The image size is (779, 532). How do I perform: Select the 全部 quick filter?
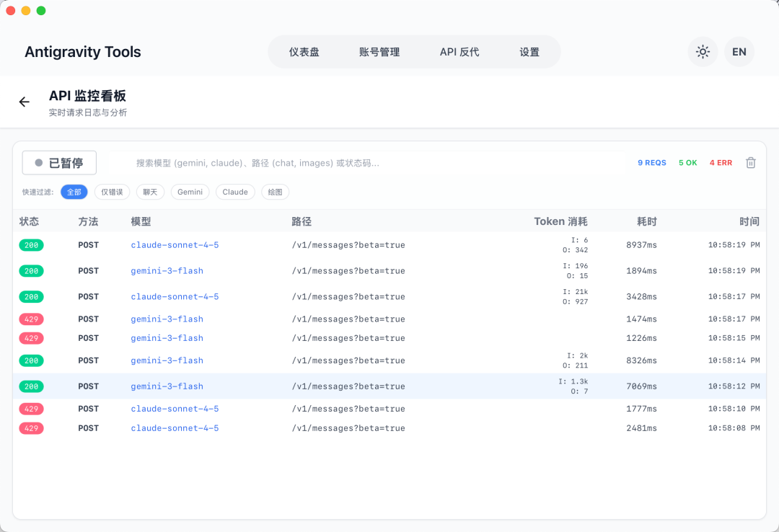click(x=74, y=192)
